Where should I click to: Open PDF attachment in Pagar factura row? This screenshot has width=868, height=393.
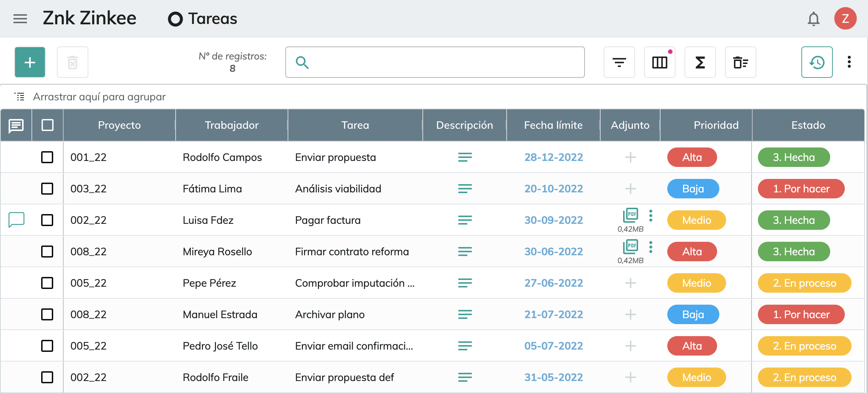coord(631,215)
